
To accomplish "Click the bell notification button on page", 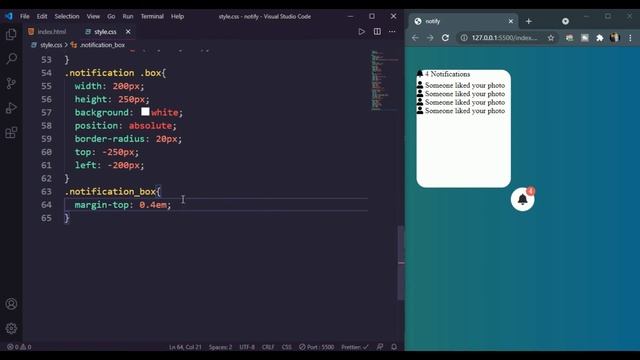I will pos(522,199).
